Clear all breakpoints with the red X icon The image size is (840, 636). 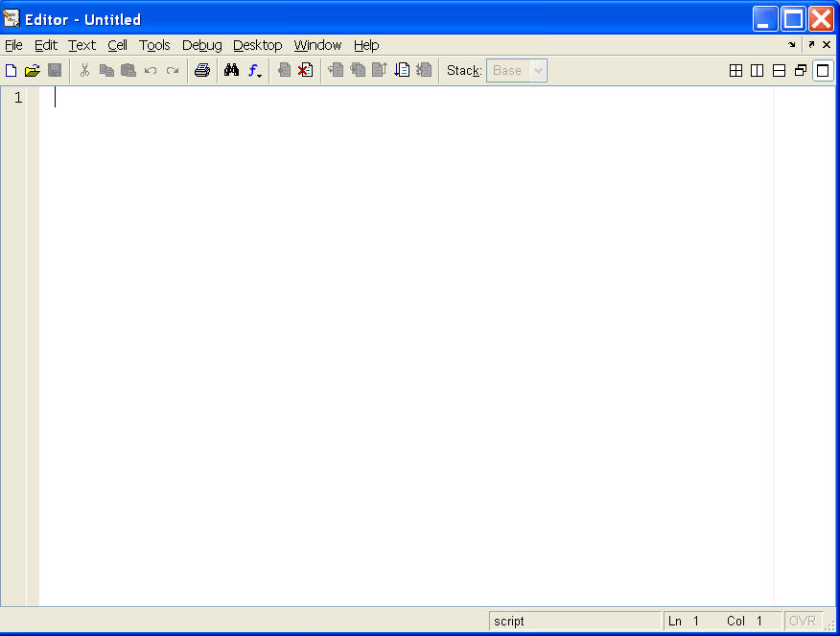tap(305, 70)
